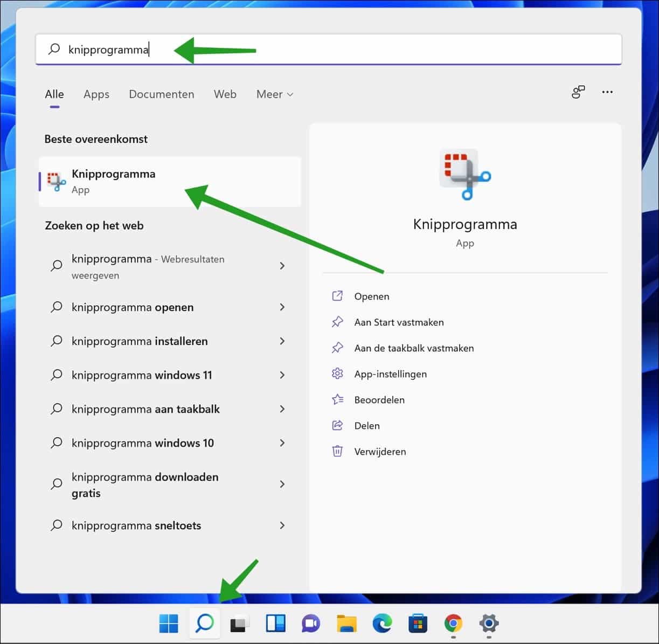The width and height of the screenshot is (659, 644).
Task: Click the Search icon on the taskbar
Action: click(x=204, y=623)
